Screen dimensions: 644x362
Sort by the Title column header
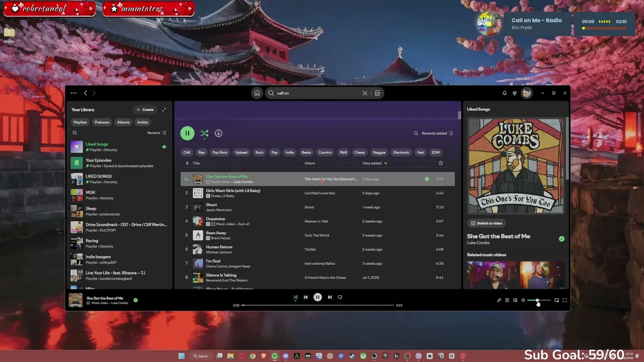pyautogui.click(x=196, y=163)
